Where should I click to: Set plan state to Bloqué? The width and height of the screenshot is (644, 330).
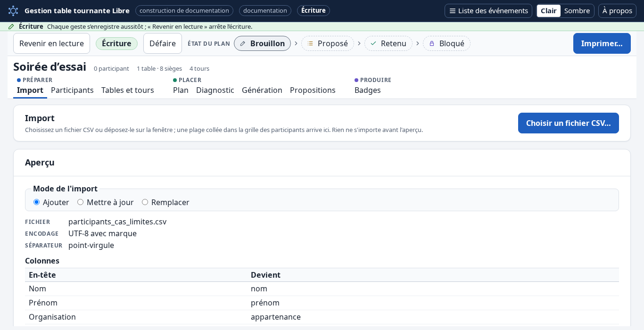pyautogui.click(x=446, y=43)
